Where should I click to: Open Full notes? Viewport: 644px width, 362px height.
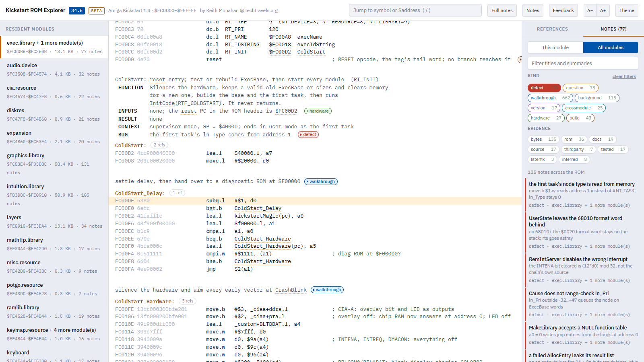point(502,10)
